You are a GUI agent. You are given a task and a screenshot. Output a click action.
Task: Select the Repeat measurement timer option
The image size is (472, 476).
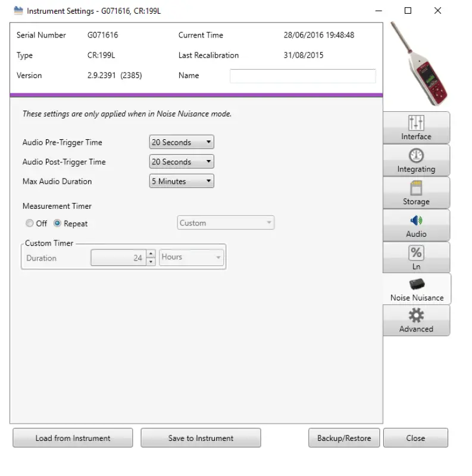click(70, 224)
